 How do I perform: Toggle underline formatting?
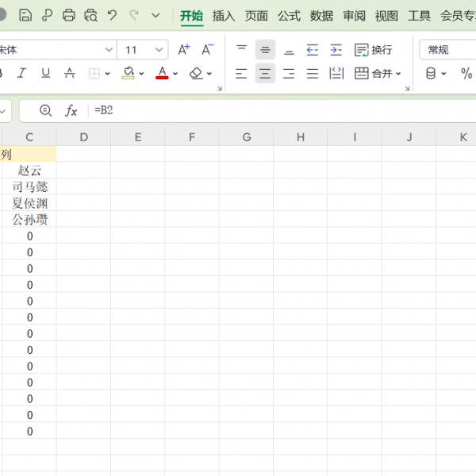(x=45, y=73)
